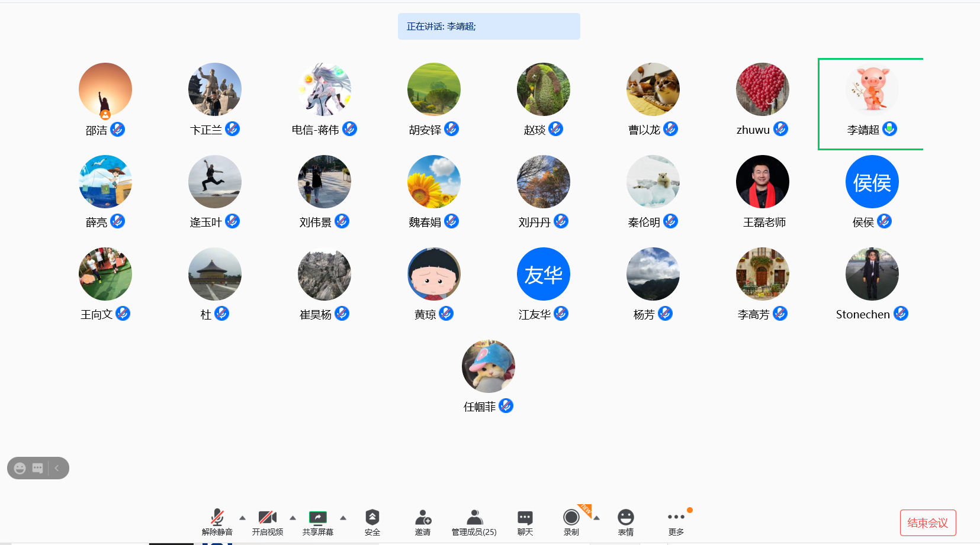Viewport: 980px width, 545px height.
Task: Expand the arrow next to 开启视频
Action: 293,518
